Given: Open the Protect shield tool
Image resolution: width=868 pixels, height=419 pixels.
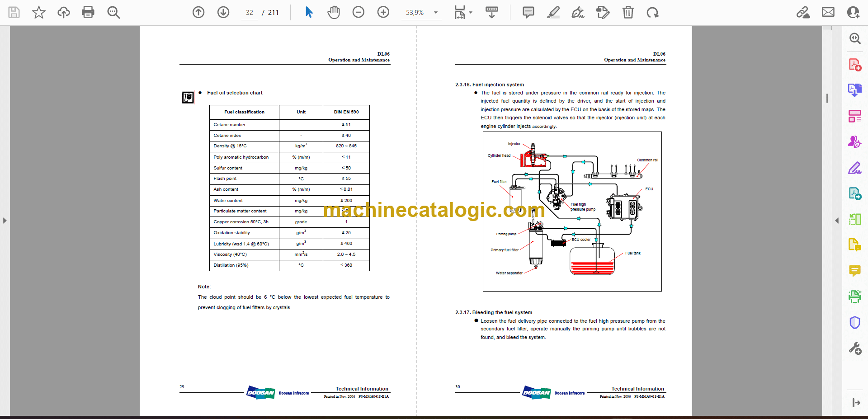Looking at the screenshot, I should pyautogui.click(x=855, y=323).
